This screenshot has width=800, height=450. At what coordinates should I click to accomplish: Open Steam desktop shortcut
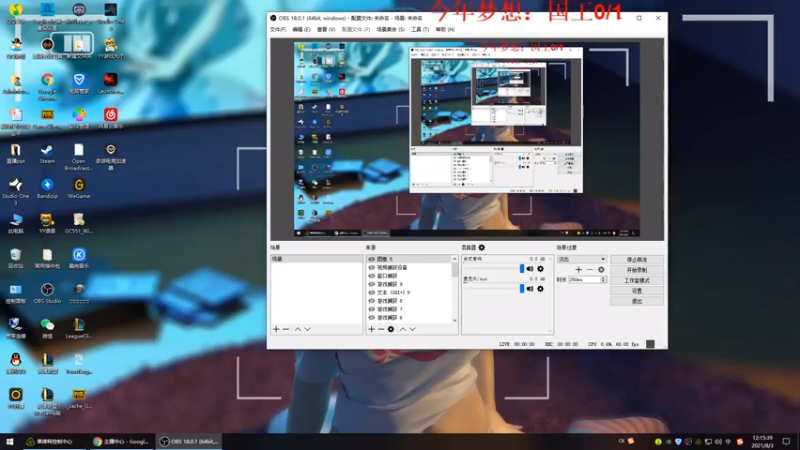point(47,154)
